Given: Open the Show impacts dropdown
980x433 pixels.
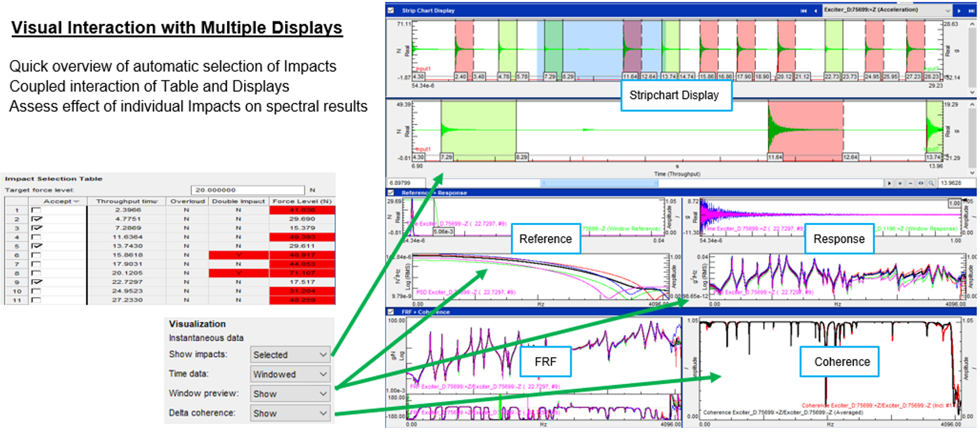Looking at the screenshot, I should (291, 355).
